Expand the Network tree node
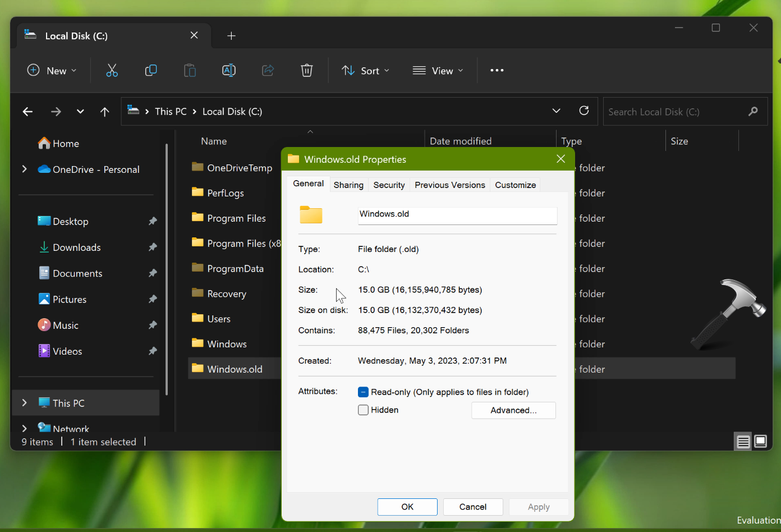The height and width of the screenshot is (532, 781). point(24,428)
